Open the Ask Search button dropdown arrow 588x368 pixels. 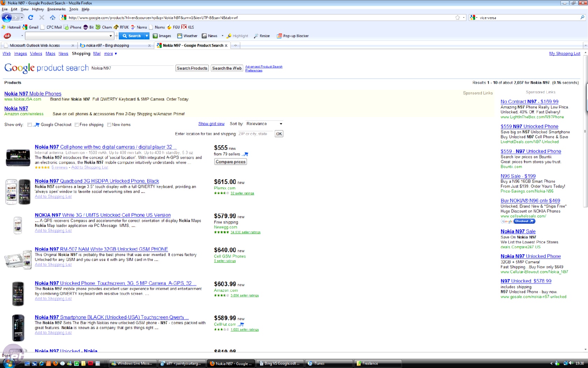pos(147,36)
